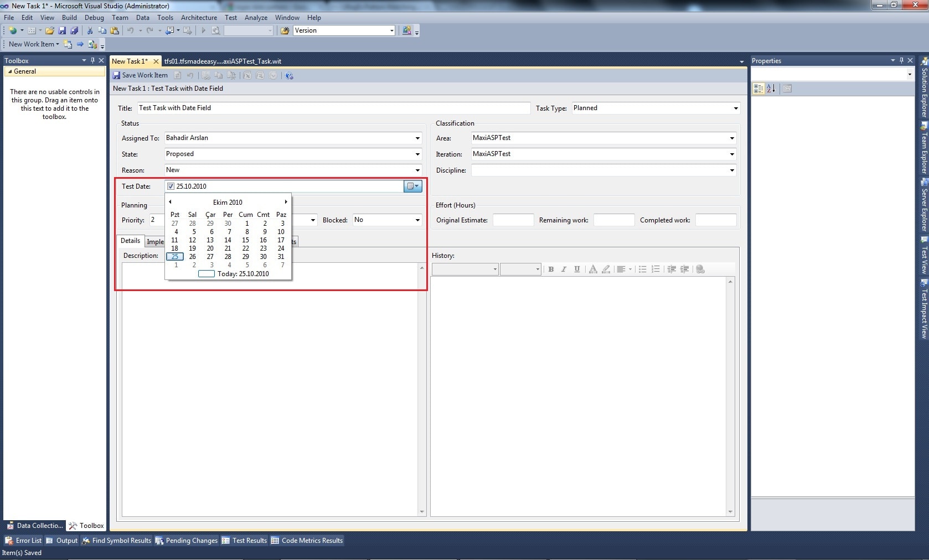
Task: Select the Details tab
Action: (130, 241)
